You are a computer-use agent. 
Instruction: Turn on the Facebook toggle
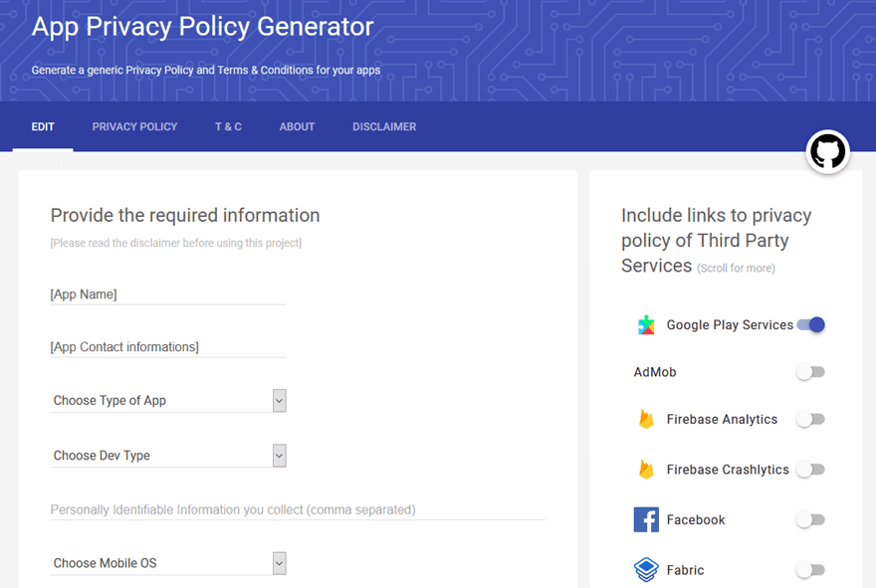coord(810,520)
